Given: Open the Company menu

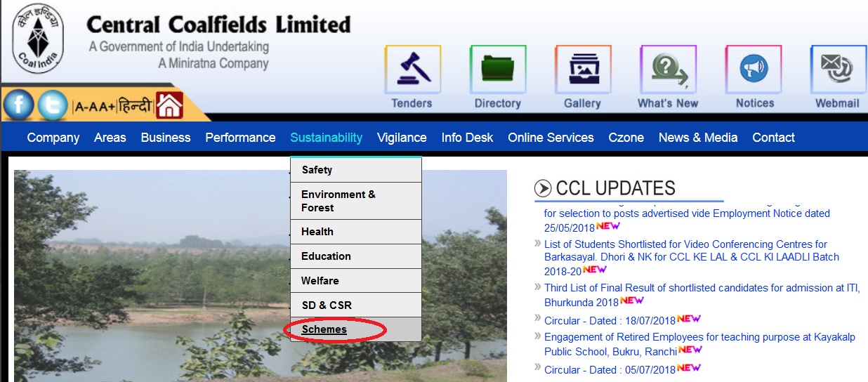Looking at the screenshot, I should tap(53, 138).
